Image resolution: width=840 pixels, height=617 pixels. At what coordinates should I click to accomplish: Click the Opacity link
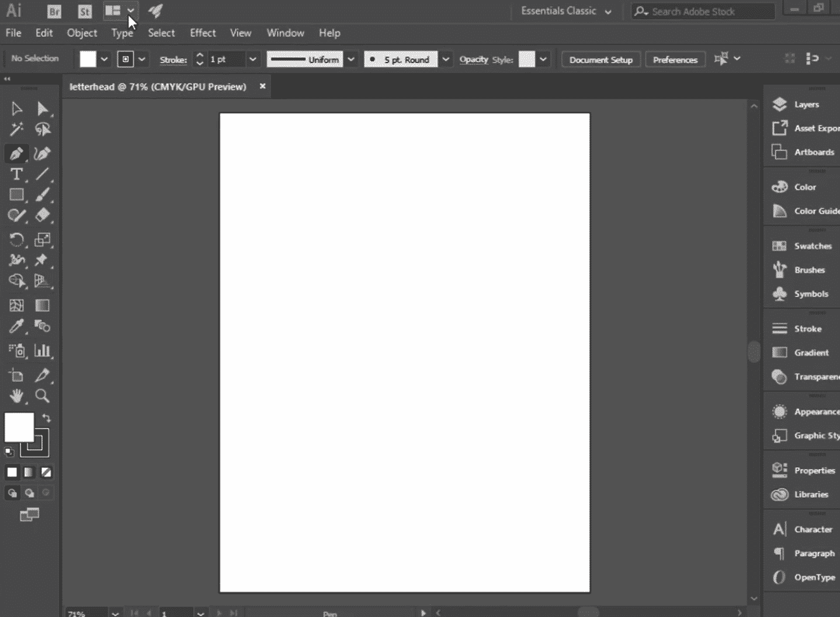click(474, 60)
